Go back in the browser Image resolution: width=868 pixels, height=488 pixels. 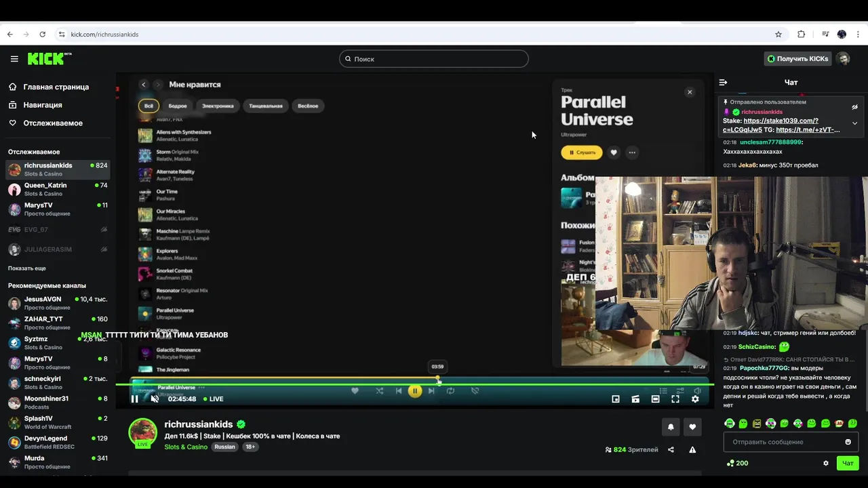coord(10,35)
